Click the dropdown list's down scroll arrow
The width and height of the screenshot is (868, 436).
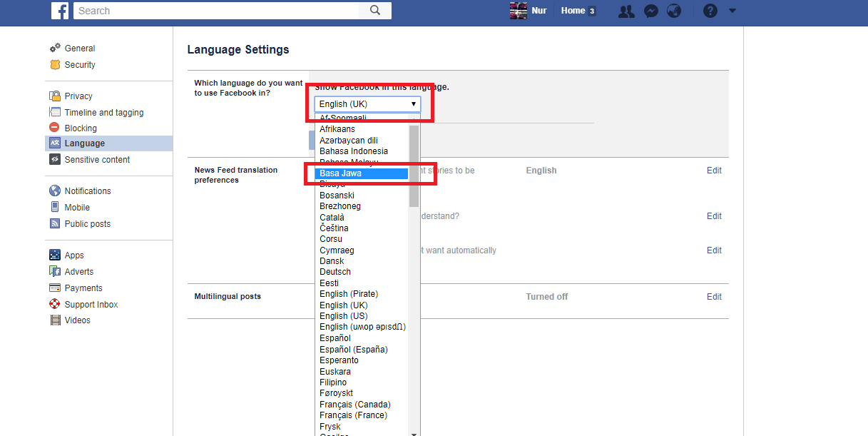click(x=414, y=432)
